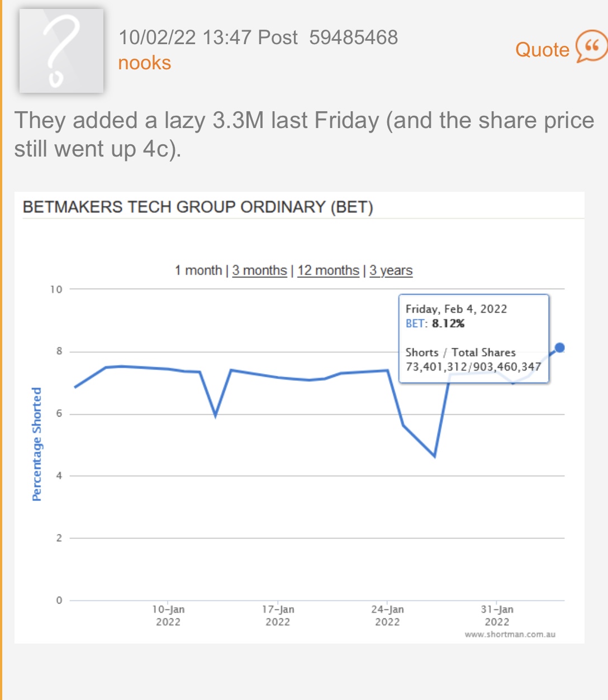Click the chart line dip near 12-Jan
The image size is (608, 700).
point(215,415)
